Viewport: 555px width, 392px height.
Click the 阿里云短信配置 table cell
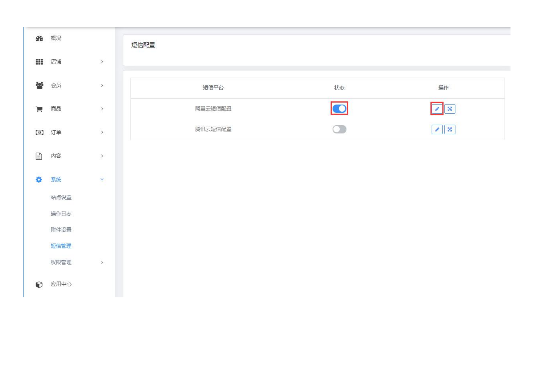(213, 109)
